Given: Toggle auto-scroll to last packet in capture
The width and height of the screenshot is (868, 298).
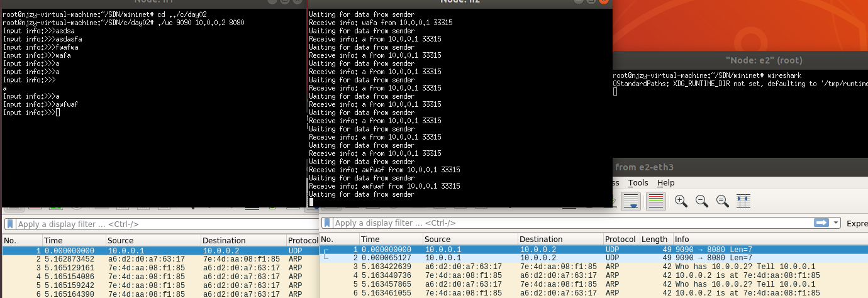Looking at the screenshot, I should (x=631, y=201).
